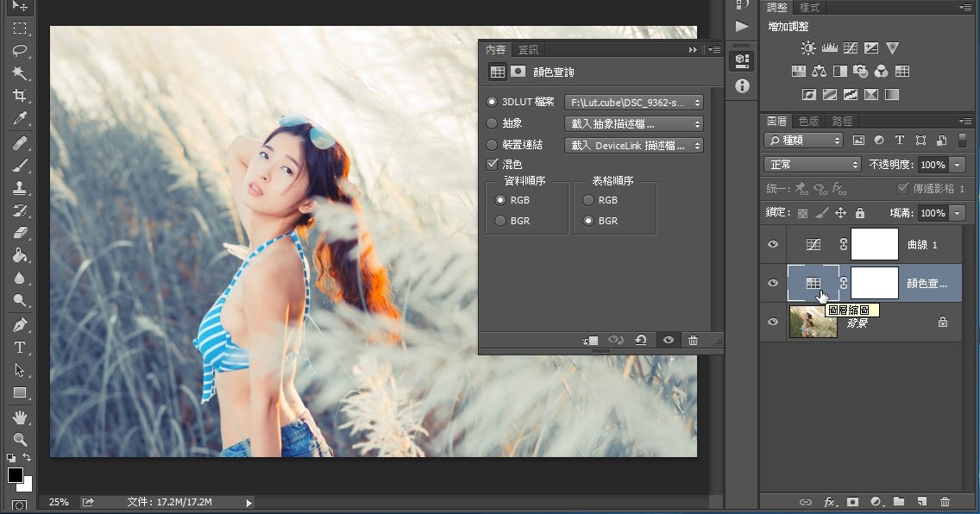Open the 3DLUT file dropdown

click(634, 103)
